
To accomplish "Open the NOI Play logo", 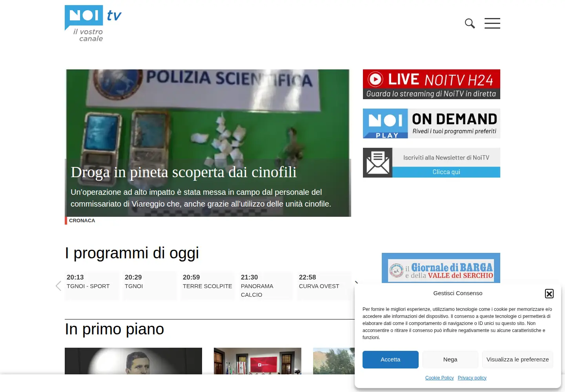I will (385, 123).
